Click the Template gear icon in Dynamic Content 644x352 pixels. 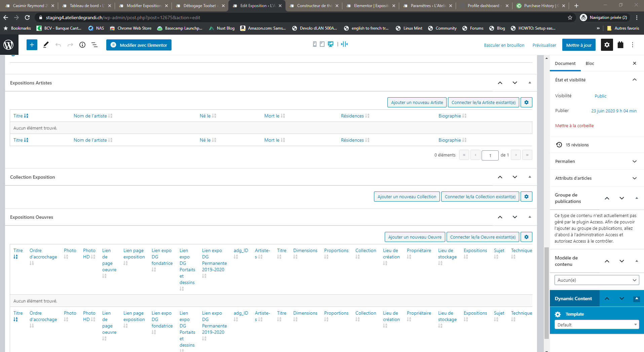pos(558,314)
